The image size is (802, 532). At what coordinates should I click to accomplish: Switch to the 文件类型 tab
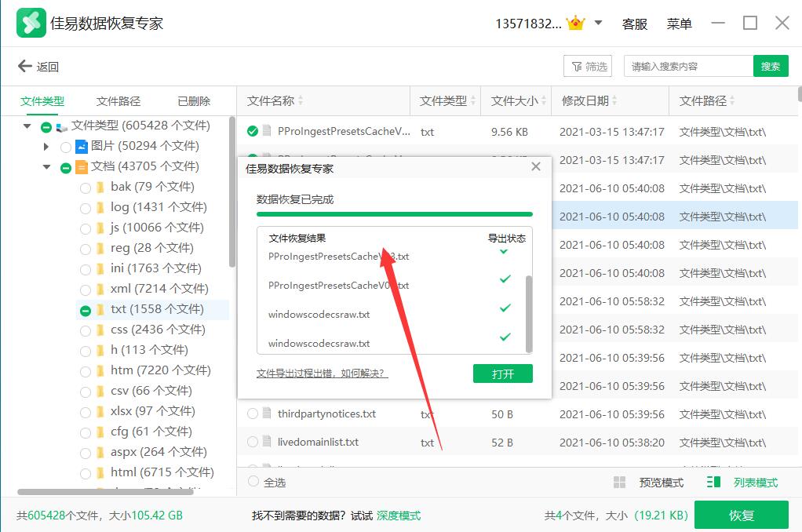[x=42, y=101]
